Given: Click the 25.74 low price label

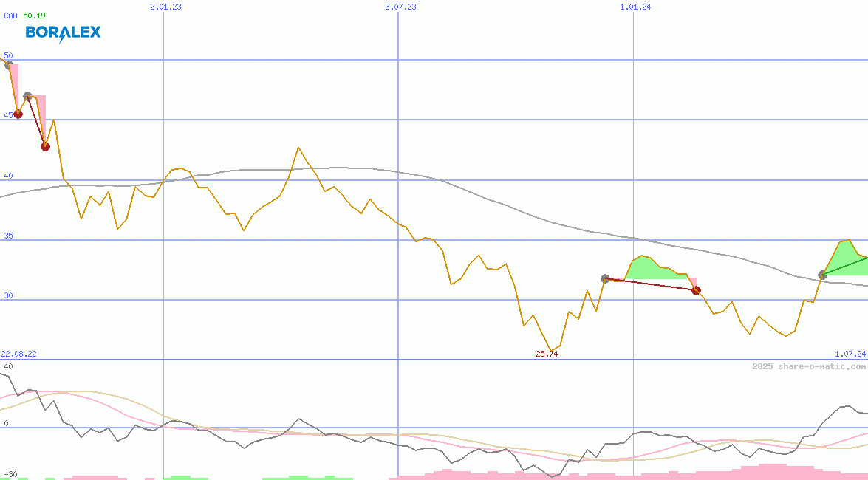Looking at the screenshot, I should click(x=547, y=354).
